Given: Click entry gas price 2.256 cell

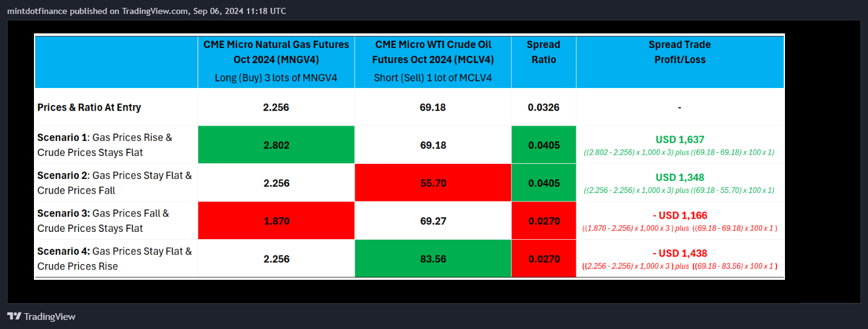Looking at the screenshot, I should (276, 107).
